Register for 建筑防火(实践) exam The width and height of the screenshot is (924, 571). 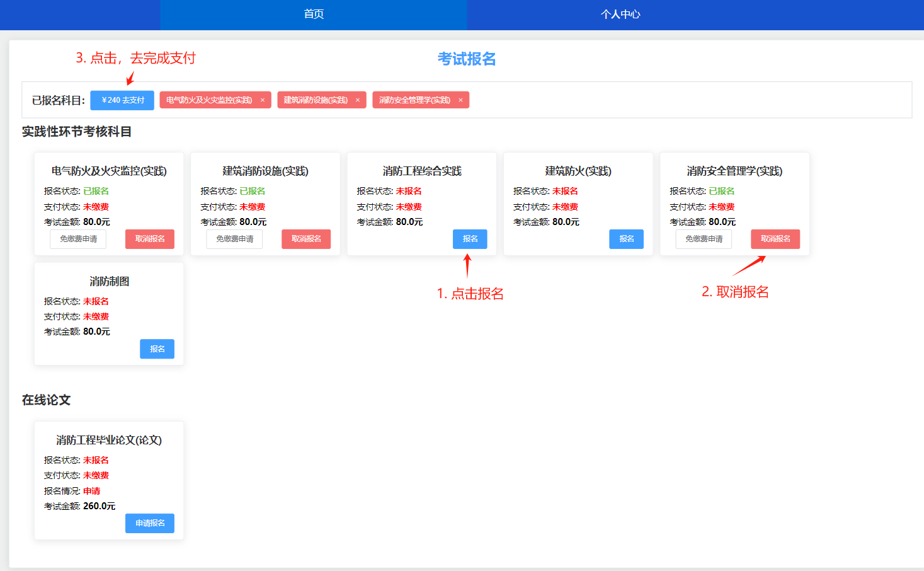[x=626, y=239]
